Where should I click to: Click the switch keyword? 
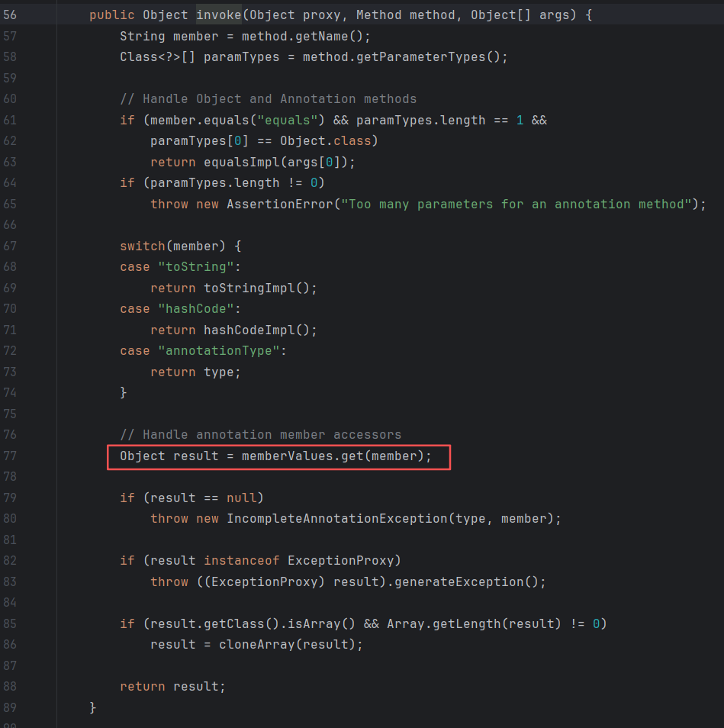tap(142, 246)
